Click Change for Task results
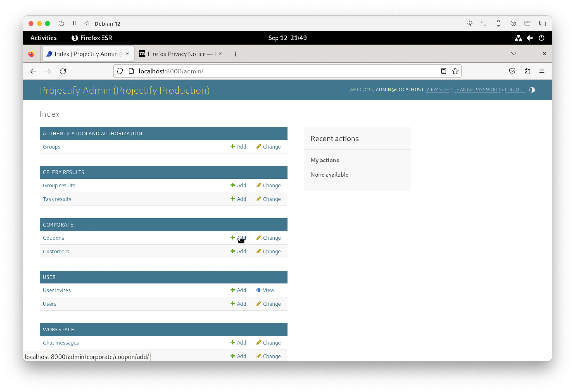575x392 pixels. pos(268,199)
